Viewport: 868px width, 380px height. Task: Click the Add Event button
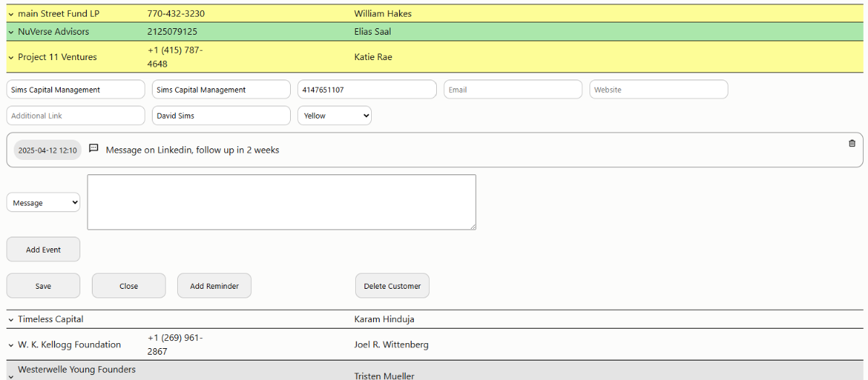pos(43,250)
